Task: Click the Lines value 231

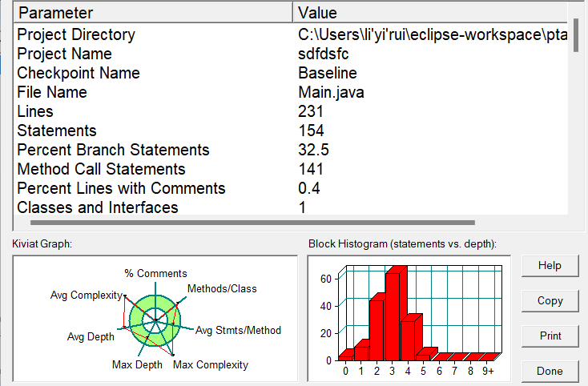Action: [x=311, y=111]
